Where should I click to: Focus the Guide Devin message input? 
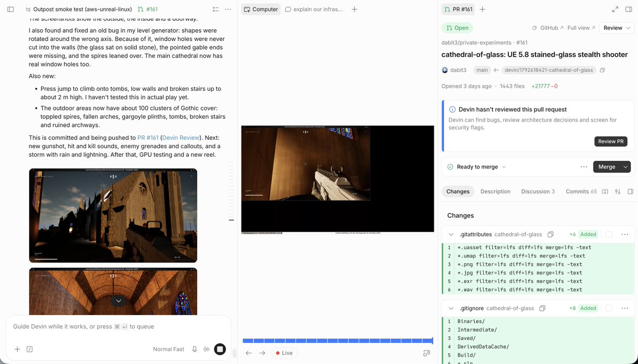pyautogui.click(x=119, y=327)
